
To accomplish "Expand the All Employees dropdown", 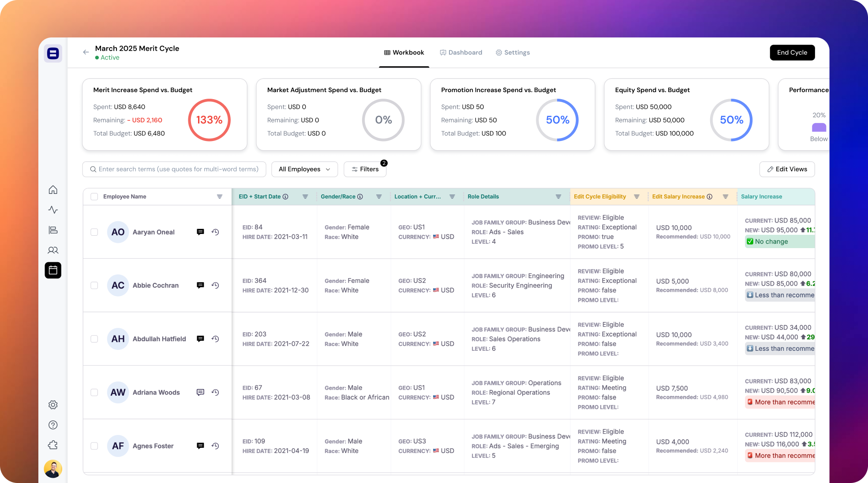I will coord(304,169).
